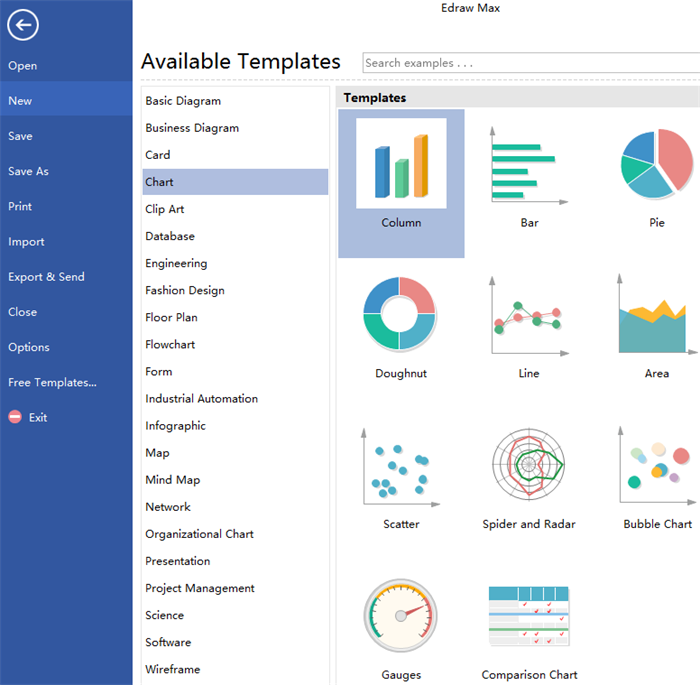Image resolution: width=700 pixels, height=685 pixels.
Task: Select the Spider and Radar template
Action: pos(529,464)
